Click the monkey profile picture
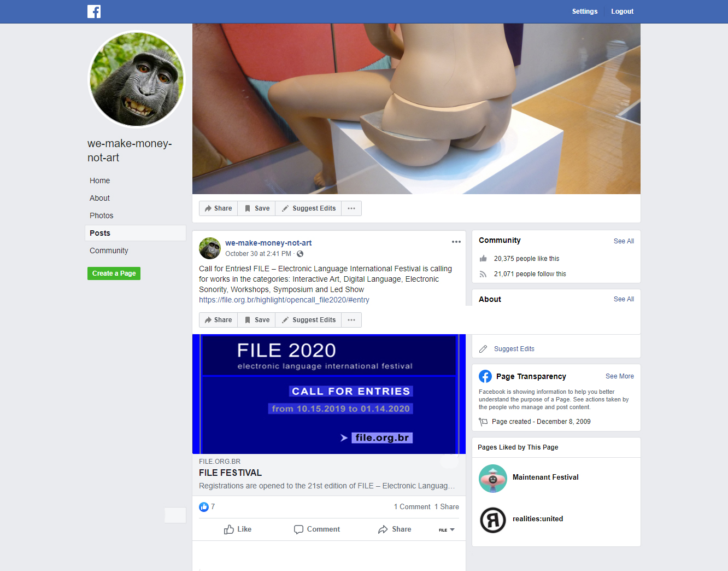The height and width of the screenshot is (571, 728). pos(137,79)
